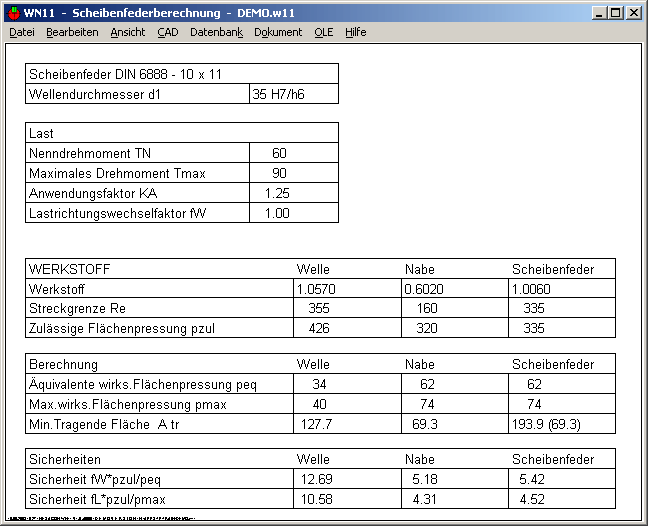
Task: Open the Ansicht menu
Action: coord(127,32)
